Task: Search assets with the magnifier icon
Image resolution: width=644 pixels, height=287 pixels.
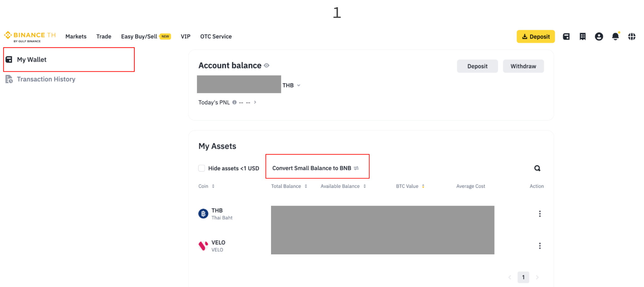Action: click(x=537, y=168)
